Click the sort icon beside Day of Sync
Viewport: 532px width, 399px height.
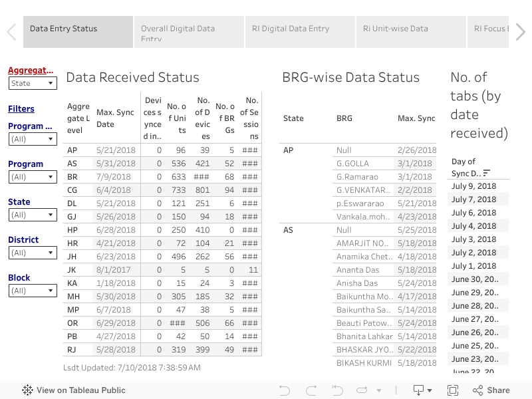pos(487,173)
